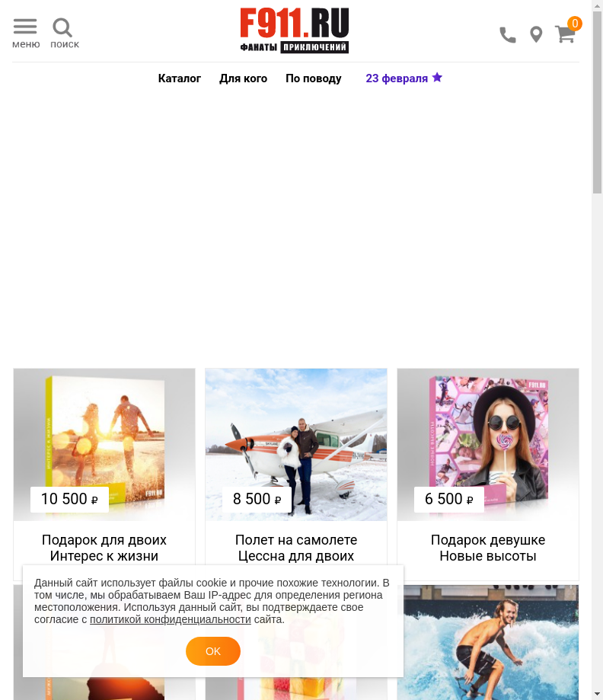The image size is (603, 700).
Task: Open the Каталог menu item
Action: pos(180,78)
